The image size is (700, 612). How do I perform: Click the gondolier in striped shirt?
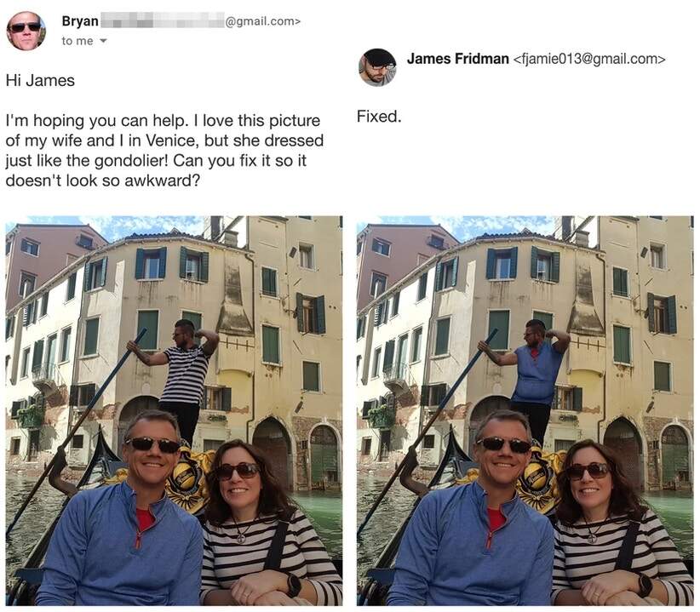point(183,375)
